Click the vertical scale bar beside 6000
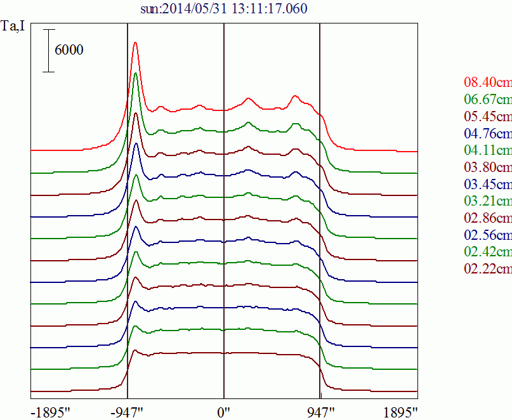This screenshot has height=420, width=512. 49,51
